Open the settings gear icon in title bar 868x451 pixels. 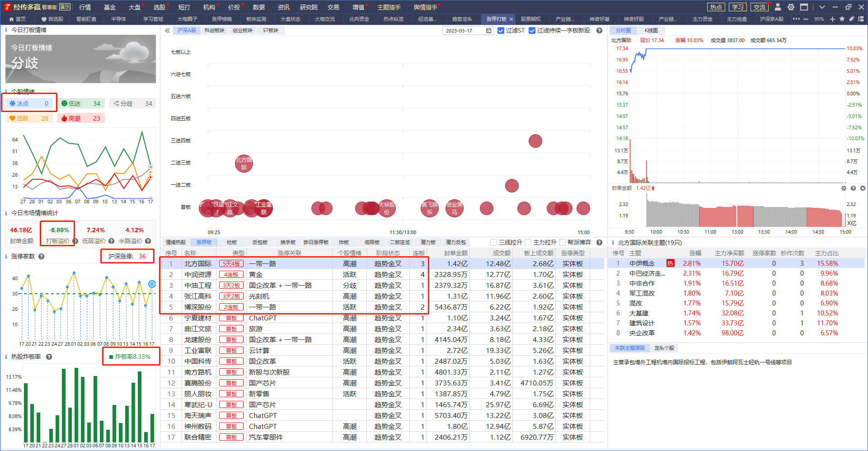791,7
